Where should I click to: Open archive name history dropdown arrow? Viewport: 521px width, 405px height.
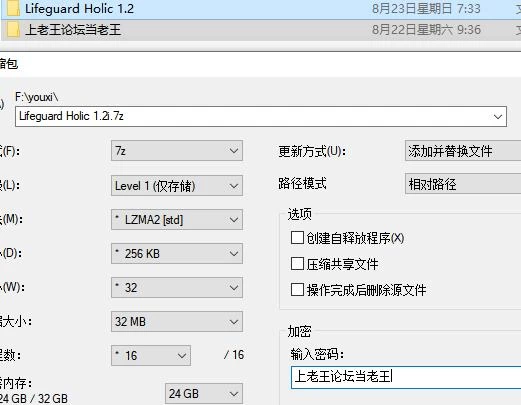pos(498,117)
